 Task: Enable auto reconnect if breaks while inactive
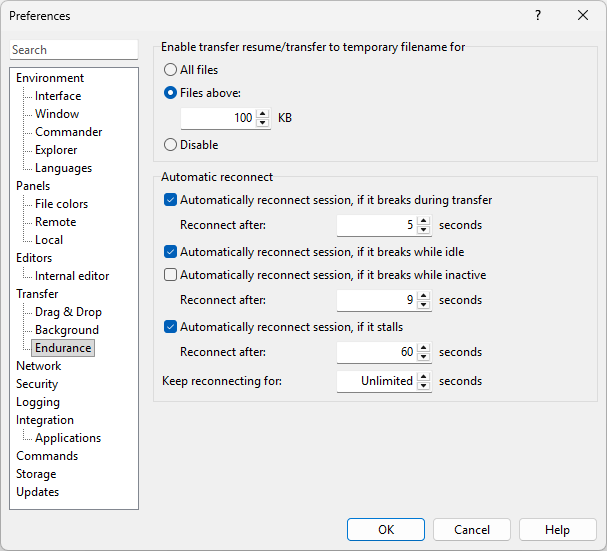click(170, 275)
